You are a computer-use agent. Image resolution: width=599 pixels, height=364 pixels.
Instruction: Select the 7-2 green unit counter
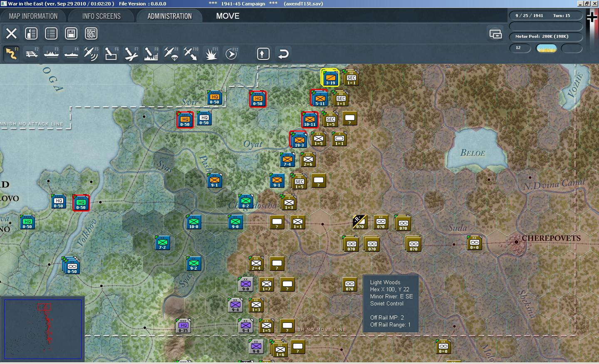click(x=162, y=243)
